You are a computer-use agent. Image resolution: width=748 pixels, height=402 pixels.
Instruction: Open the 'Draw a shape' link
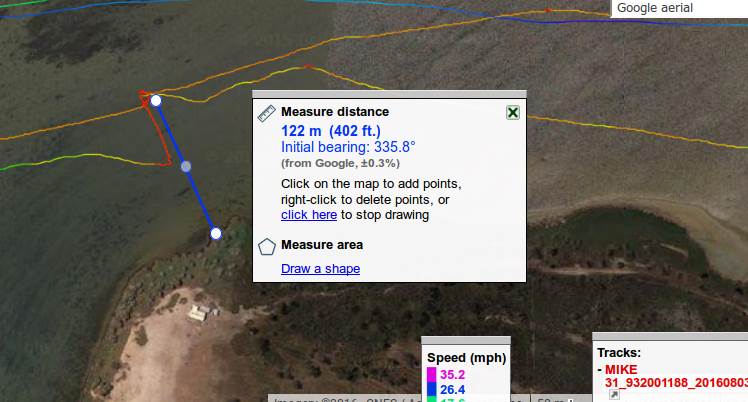tap(320, 269)
